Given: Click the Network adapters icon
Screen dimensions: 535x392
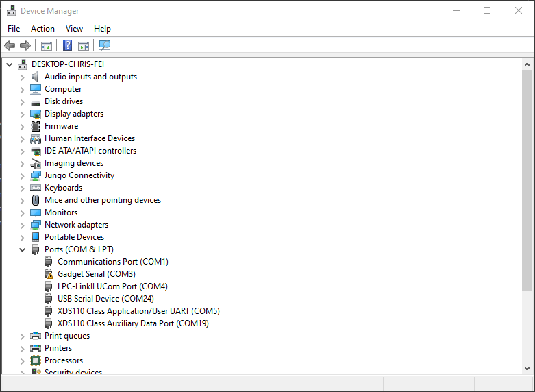Looking at the screenshot, I should pos(36,225).
